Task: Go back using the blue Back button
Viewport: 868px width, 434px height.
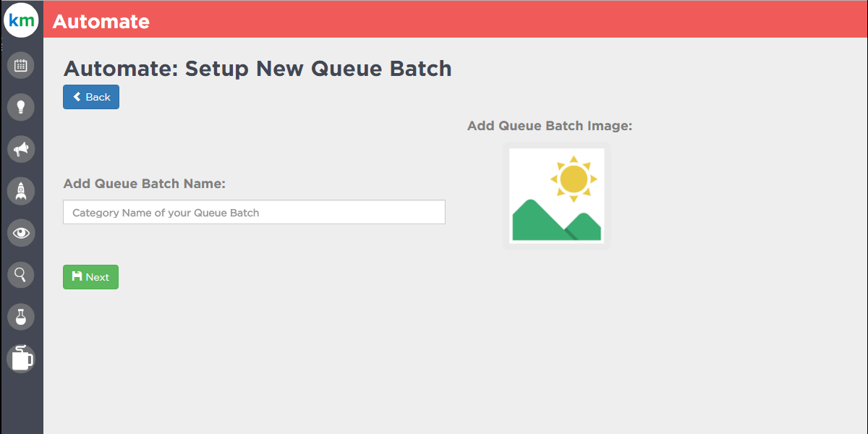Action: pos(91,97)
